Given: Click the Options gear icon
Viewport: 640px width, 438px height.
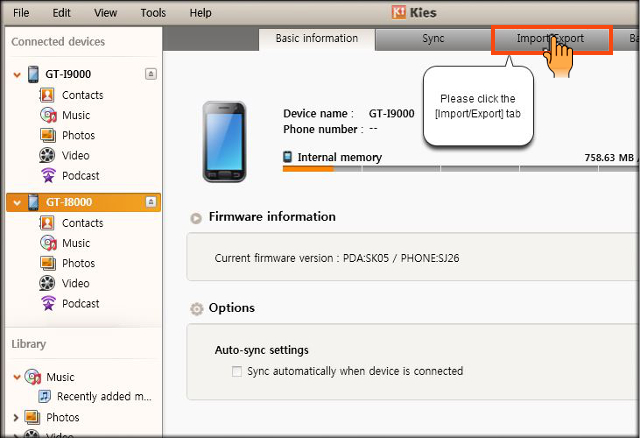Looking at the screenshot, I should pos(196,309).
